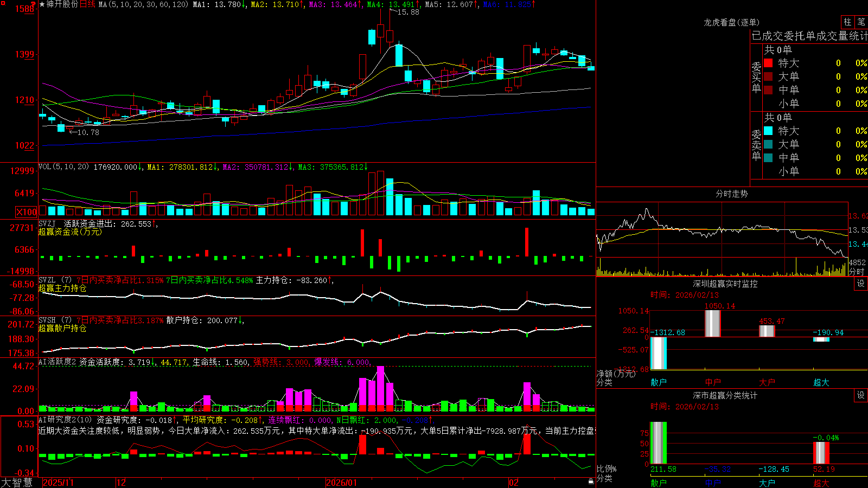Click the 大智慧 logo label
The width and height of the screenshot is (868, 488).
[x=17, y=483]
